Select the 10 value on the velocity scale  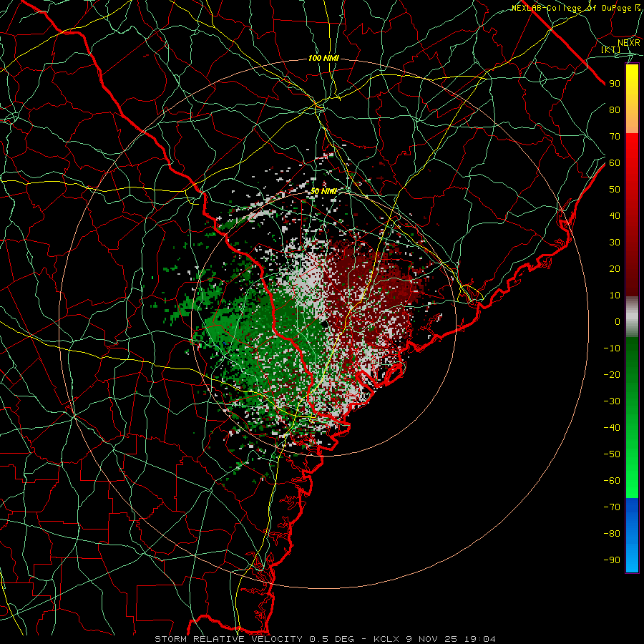tap(615, 296)
